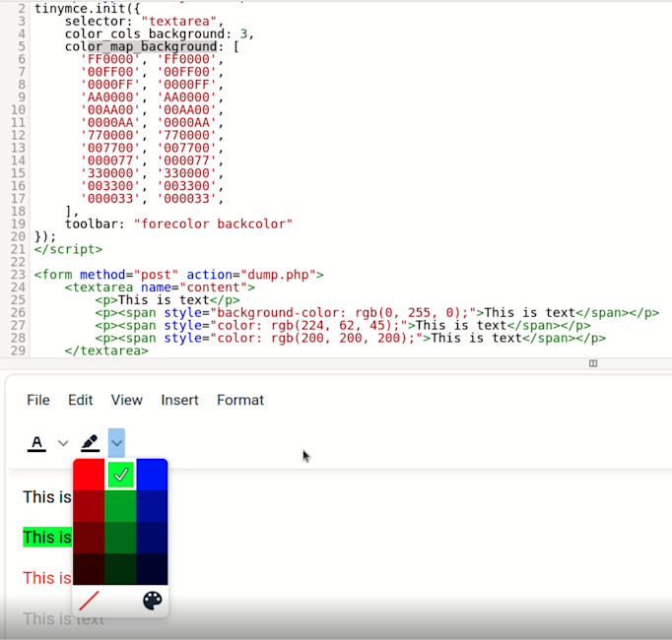Click line number 23 in the gutter
The image size is (672, 640).
pos(18,275)
